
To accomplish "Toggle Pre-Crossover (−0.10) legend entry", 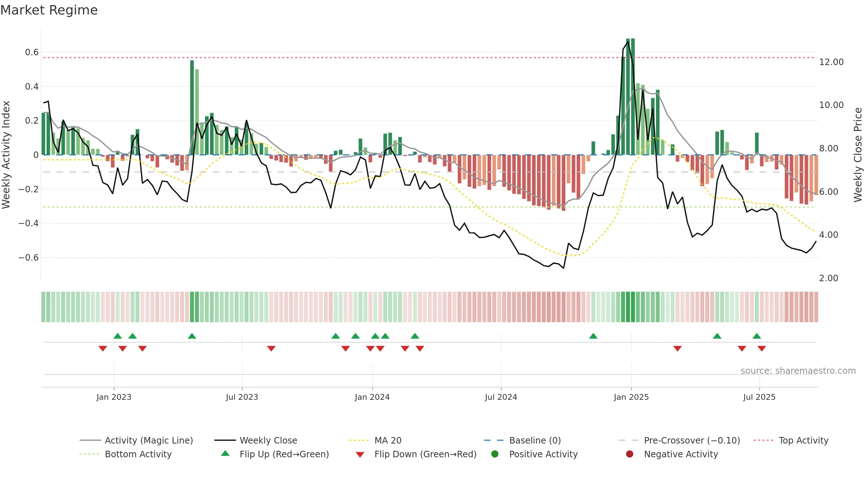I will click(679, 440).
